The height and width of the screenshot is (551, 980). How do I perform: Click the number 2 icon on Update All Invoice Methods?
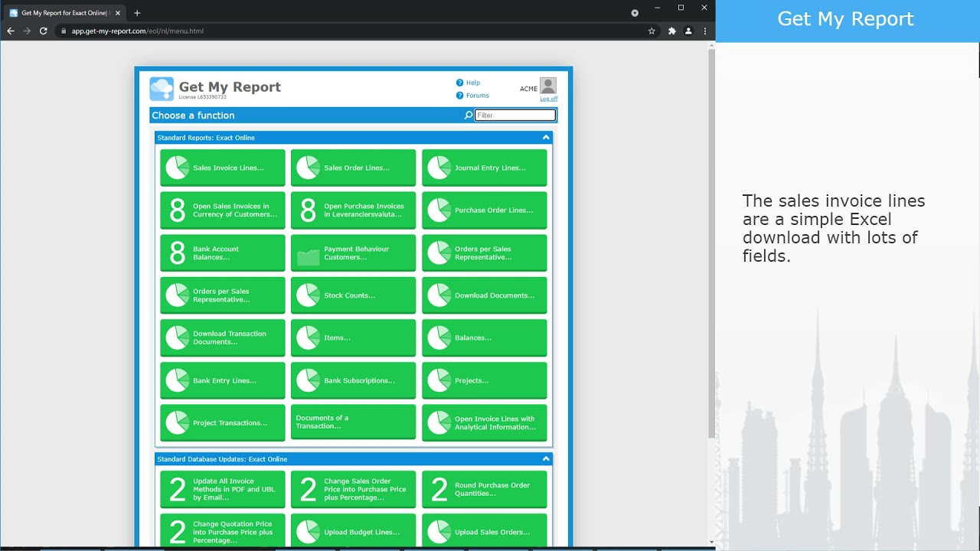[x=177, y=490]
